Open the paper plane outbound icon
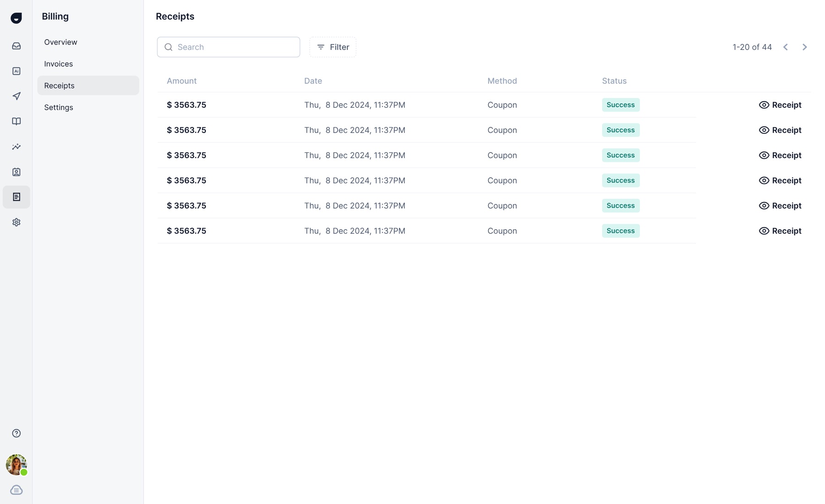Image resolution: width=825 pixels, height=504 pixels. (x=16, y=96)
